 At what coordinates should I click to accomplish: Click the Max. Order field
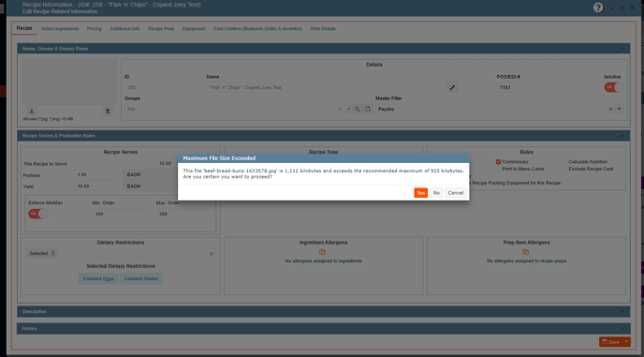(x=184, y=214)
